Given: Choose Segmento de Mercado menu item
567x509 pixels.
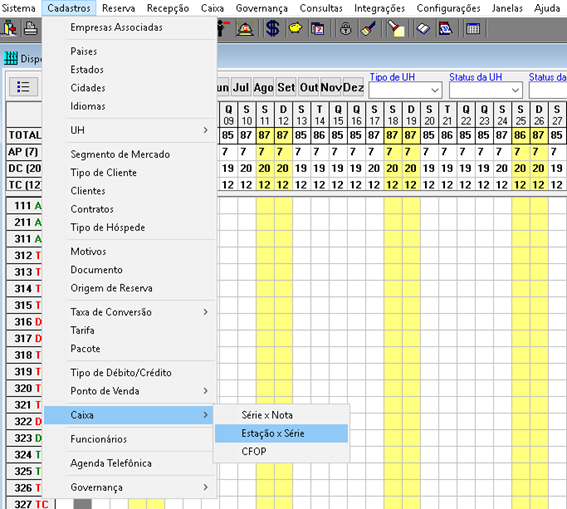Looking at the screenshot, I should [x=129, y=154].
